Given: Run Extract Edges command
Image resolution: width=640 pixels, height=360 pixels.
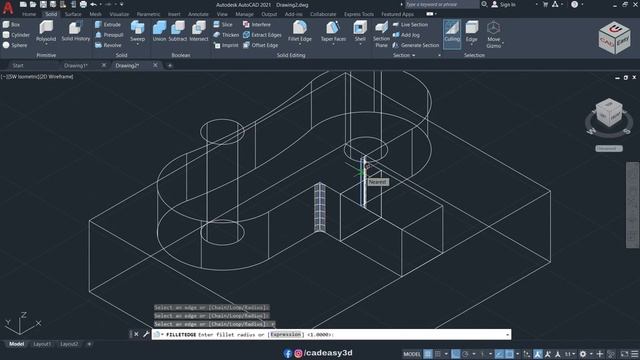Looking at the screenshot, I should point(262,35).
